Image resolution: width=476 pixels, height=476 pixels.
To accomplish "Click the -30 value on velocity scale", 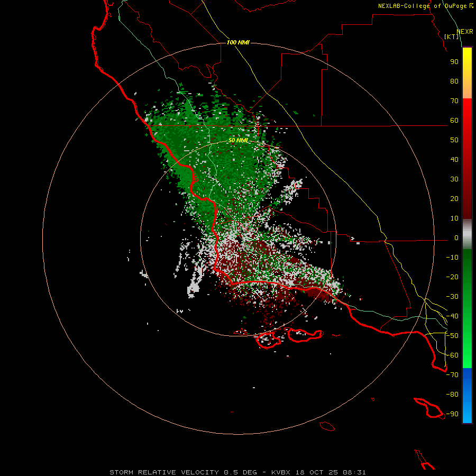I will pyautogui.click(x=452, y=297).
